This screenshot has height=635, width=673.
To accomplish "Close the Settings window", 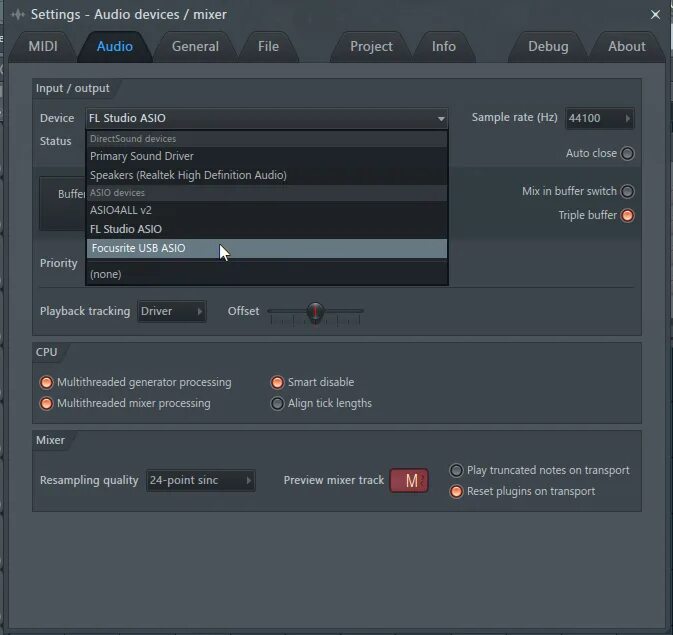I will coord(655,15).
